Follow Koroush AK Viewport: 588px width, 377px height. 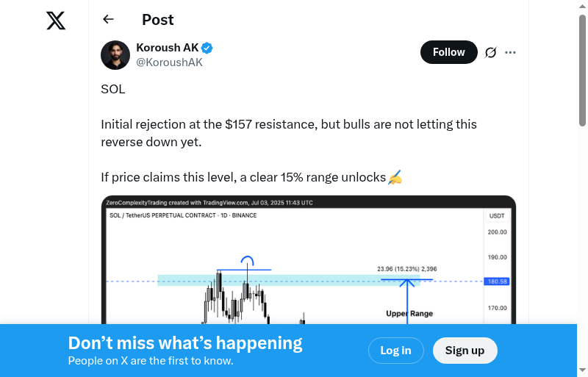[x=448, y=52]
